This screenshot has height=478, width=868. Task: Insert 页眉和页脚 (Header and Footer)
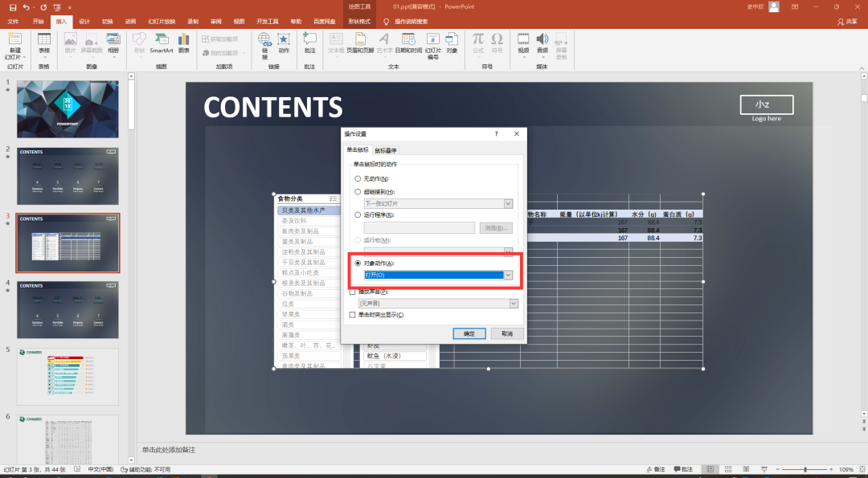coord(360,43)
